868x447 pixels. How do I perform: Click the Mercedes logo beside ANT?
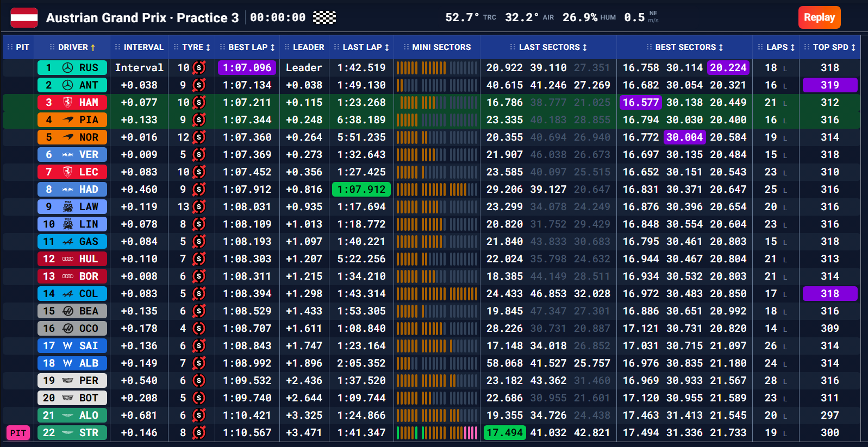tap(68, 85)
